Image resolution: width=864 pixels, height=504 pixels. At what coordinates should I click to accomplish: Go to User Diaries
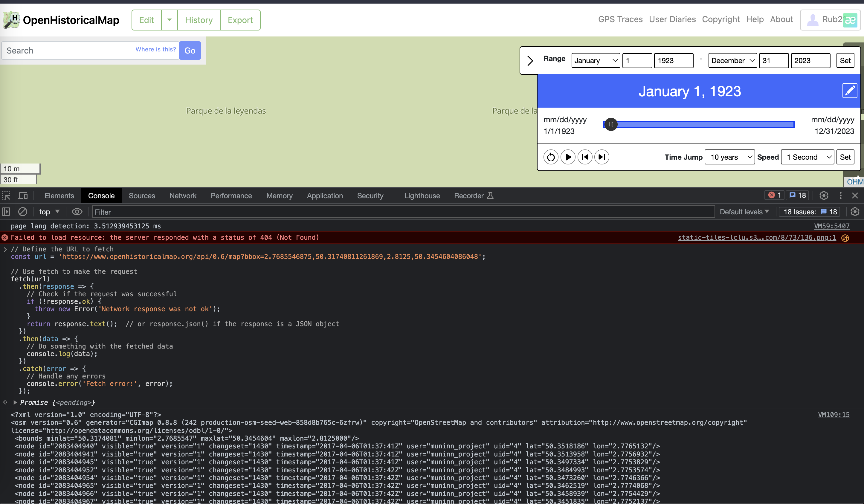click(672, 19)
